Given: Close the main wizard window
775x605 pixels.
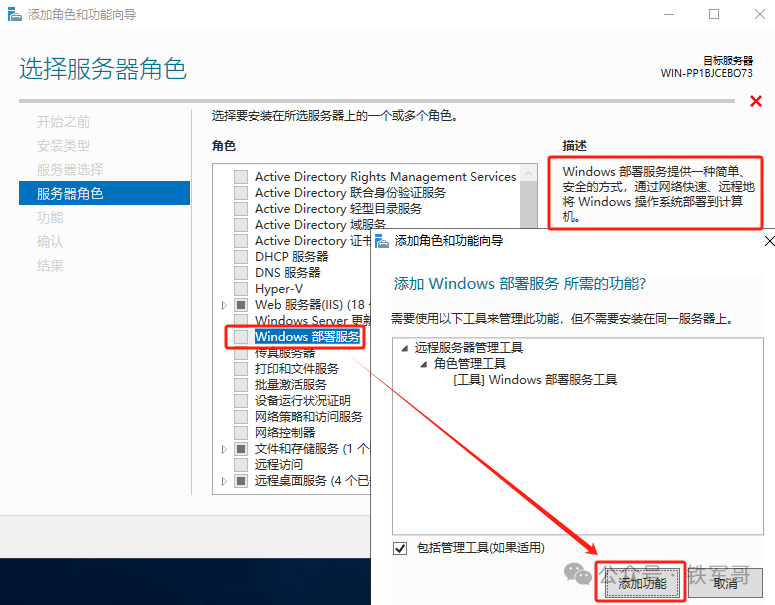Looking at the screenshot, I should pyautogui.click(x=760, y=14).
